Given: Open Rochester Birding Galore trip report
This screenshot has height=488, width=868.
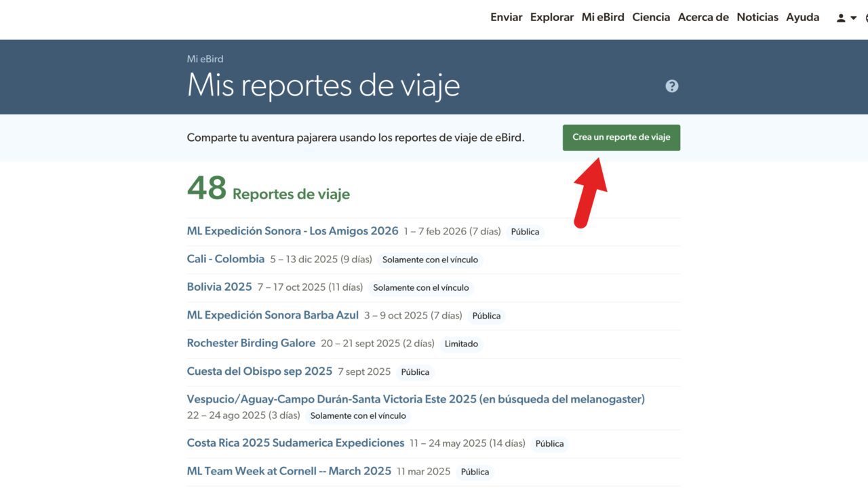Looking at the screenshot, I should pyautogui.click(x=251, y=343).
